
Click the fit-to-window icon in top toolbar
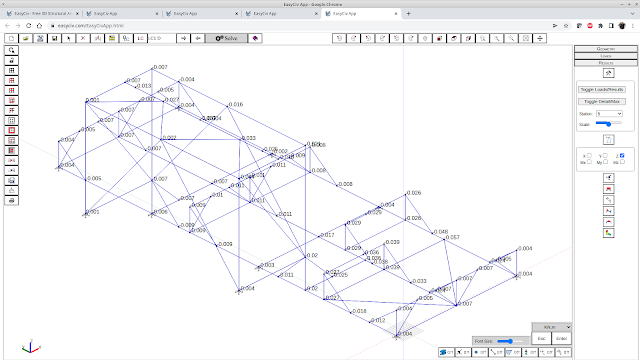coord(526,38)
